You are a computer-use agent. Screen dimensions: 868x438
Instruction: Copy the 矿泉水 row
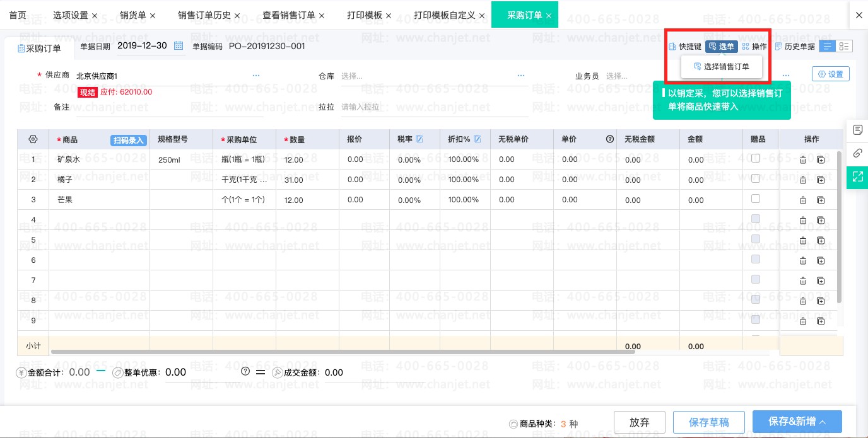821,160
